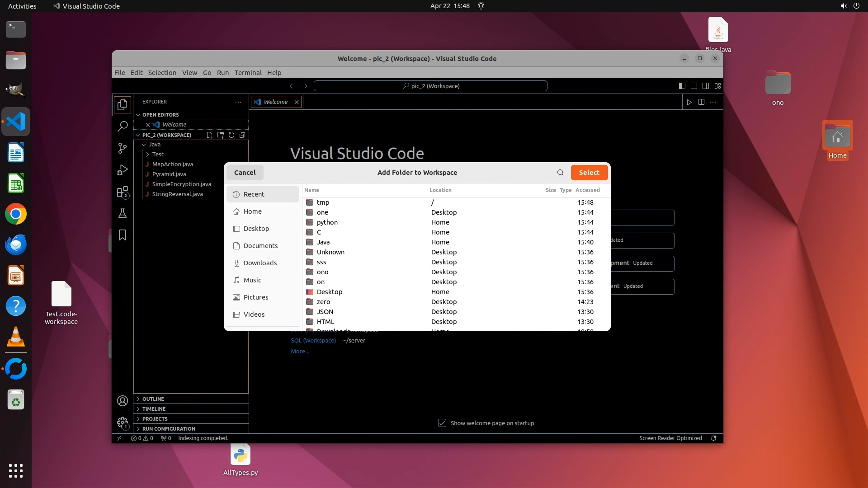
Task: Click the search icon in folder dialog
Action: 560,173
